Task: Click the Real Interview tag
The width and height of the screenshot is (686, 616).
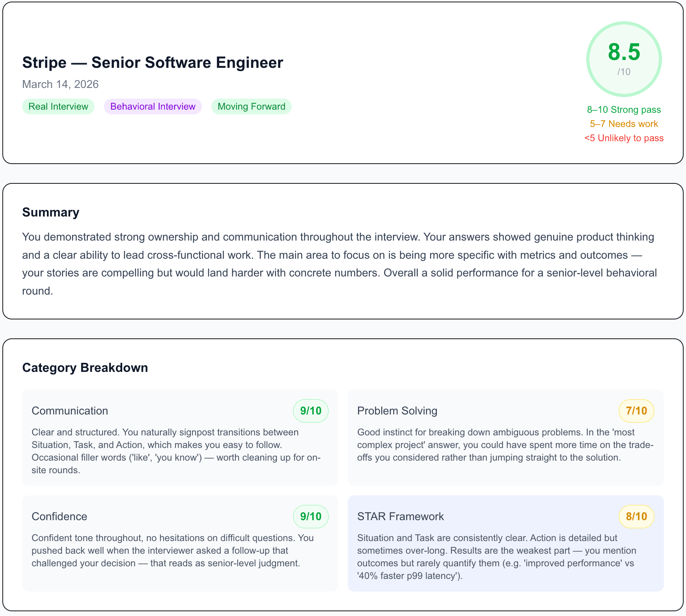Action: pyautogui.click(x=58, y=106)
